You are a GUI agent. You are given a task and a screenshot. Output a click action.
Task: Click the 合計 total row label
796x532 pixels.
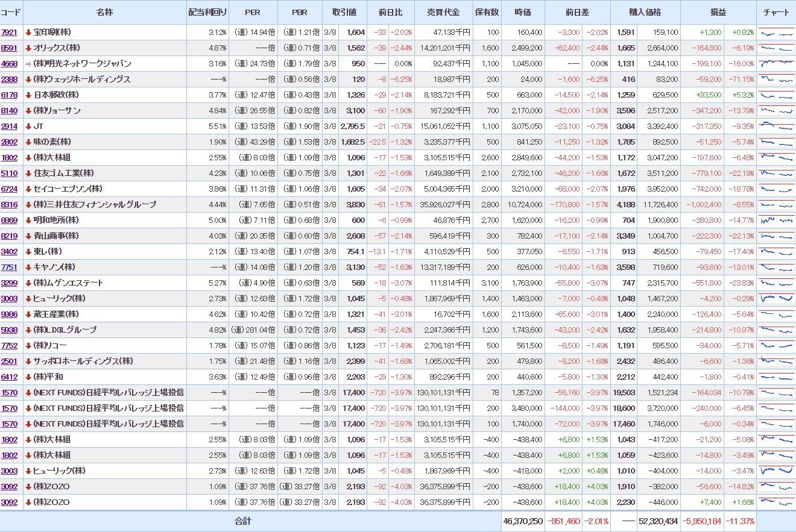[x=243, y=522]
